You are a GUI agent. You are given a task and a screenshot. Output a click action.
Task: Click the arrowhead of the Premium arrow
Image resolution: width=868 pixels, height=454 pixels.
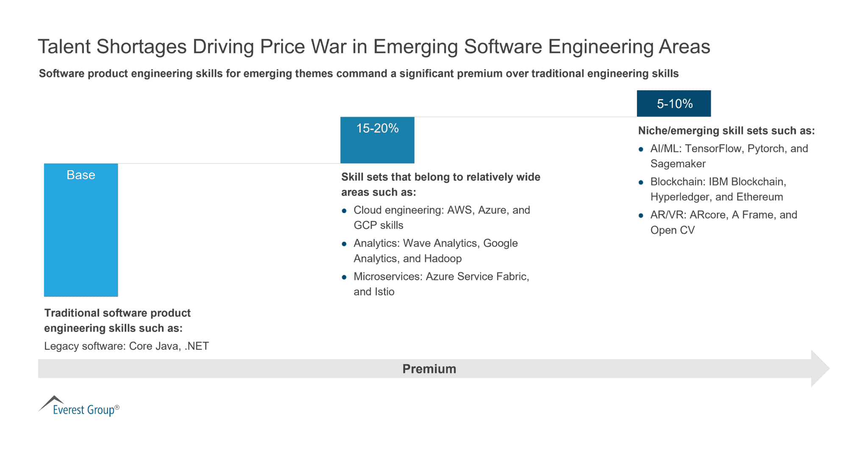point(821,368)
